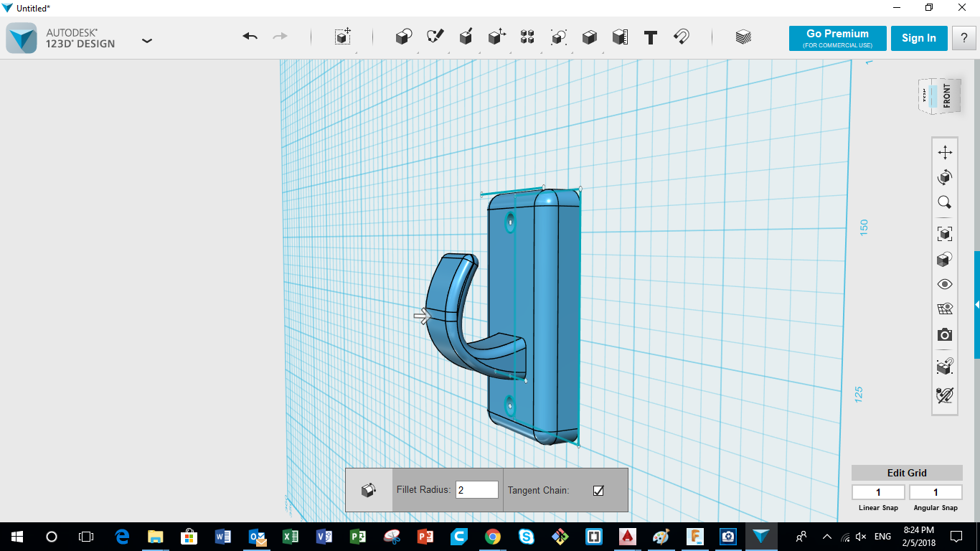The height and width of the screenshot is (551, 980).
Task: Select the Pan navigation tool
Action: (x=945, y=152)
